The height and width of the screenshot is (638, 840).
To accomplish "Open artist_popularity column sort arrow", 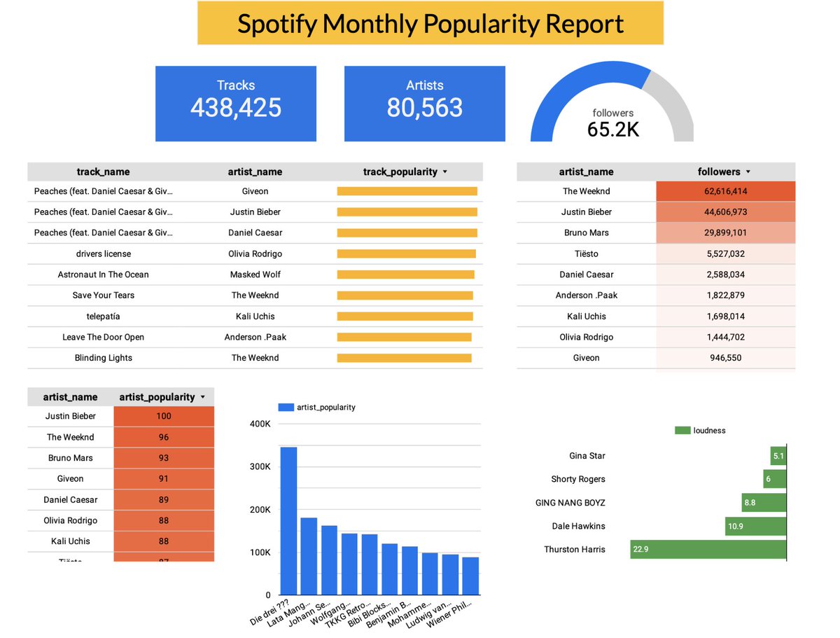I will click(203, 397).
